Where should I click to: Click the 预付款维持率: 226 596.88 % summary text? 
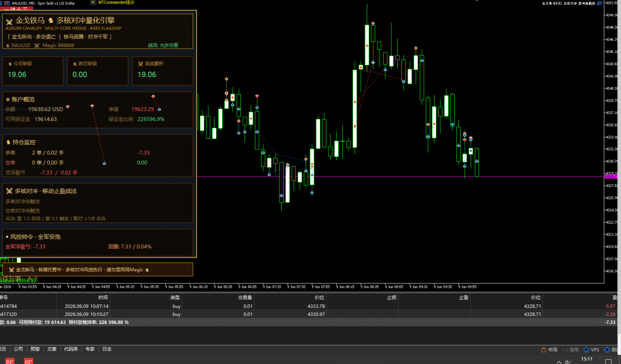pos(98,323)
